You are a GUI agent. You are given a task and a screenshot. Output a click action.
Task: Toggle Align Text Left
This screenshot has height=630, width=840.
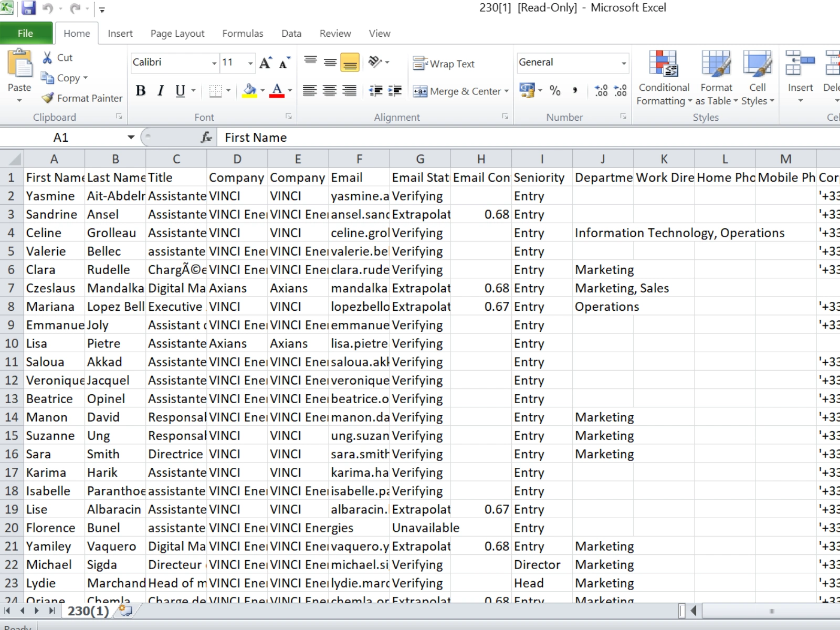pos(310,91)
